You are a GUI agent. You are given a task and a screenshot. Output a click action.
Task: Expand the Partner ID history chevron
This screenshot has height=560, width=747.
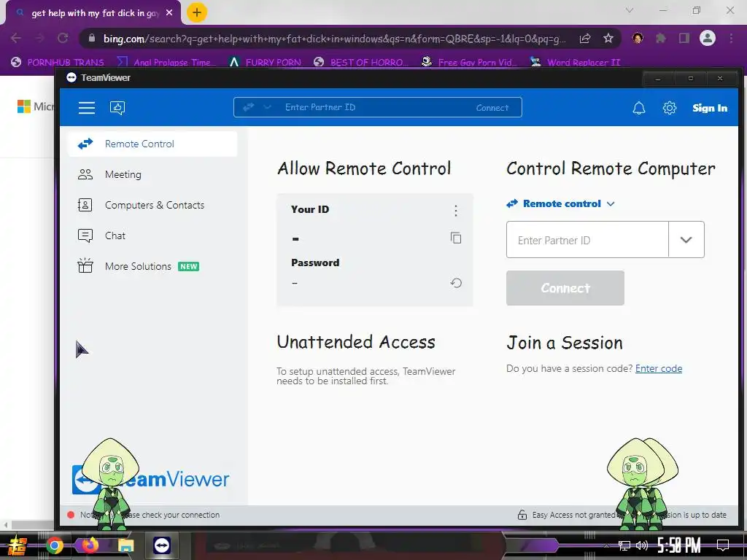coord(686,239)
